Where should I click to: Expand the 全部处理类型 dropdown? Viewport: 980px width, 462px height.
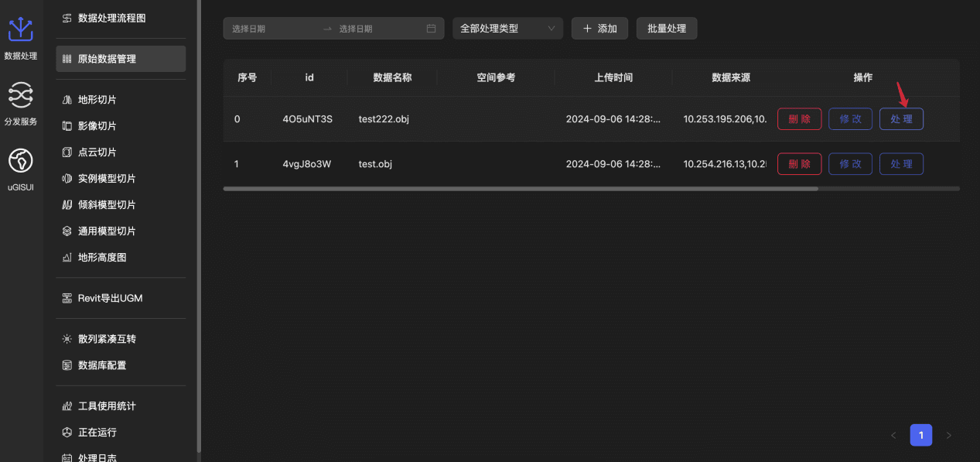coord(507,29)
